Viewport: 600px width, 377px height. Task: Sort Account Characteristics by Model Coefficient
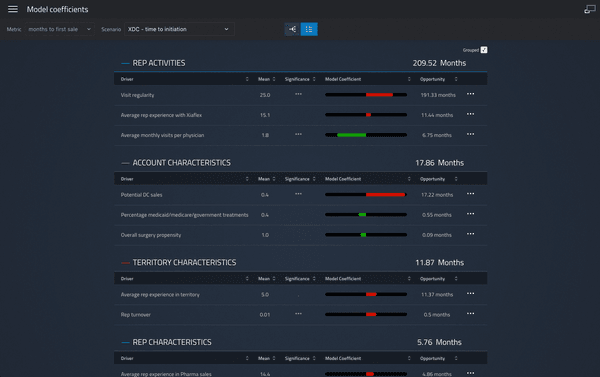[x=409, y=179]
